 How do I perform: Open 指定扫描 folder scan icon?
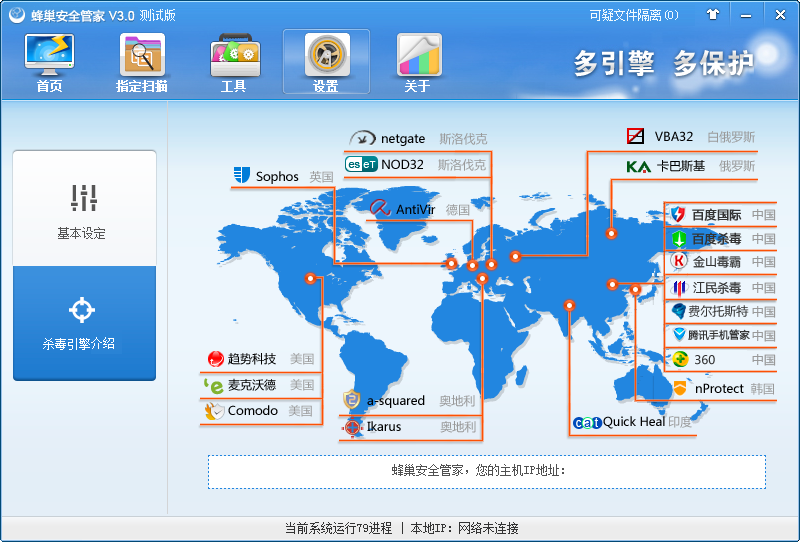(x=142, y=55)
